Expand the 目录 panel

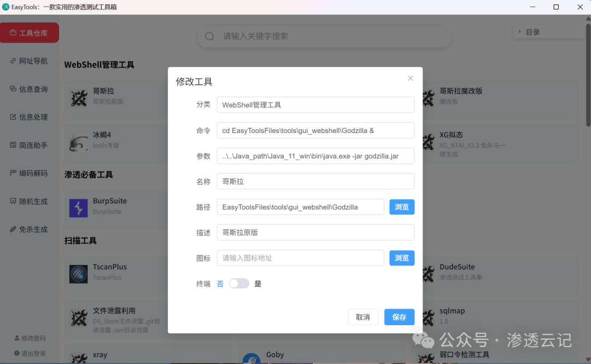[548, 32]
